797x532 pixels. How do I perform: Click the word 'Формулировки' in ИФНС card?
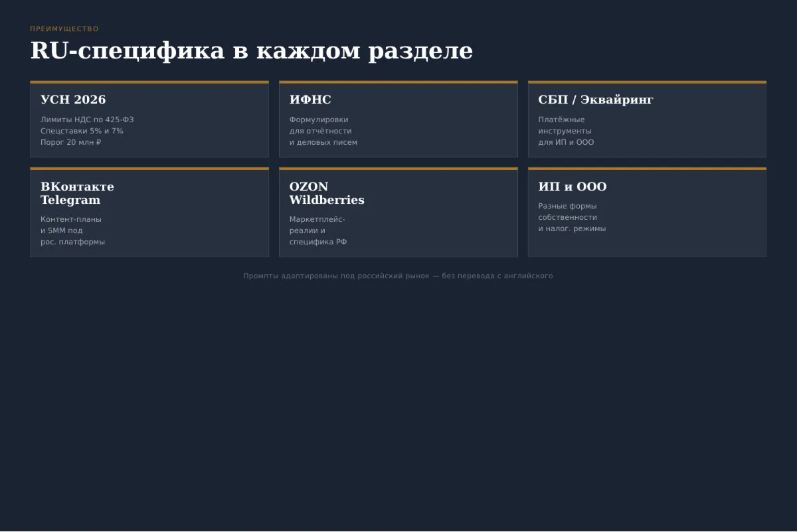319,120
